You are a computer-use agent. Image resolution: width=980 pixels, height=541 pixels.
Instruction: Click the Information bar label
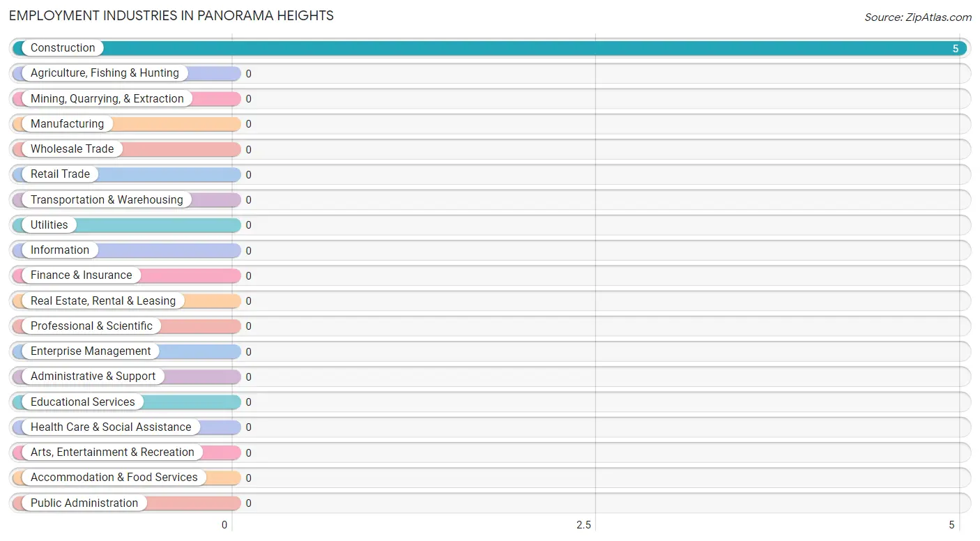click(60, 250)
